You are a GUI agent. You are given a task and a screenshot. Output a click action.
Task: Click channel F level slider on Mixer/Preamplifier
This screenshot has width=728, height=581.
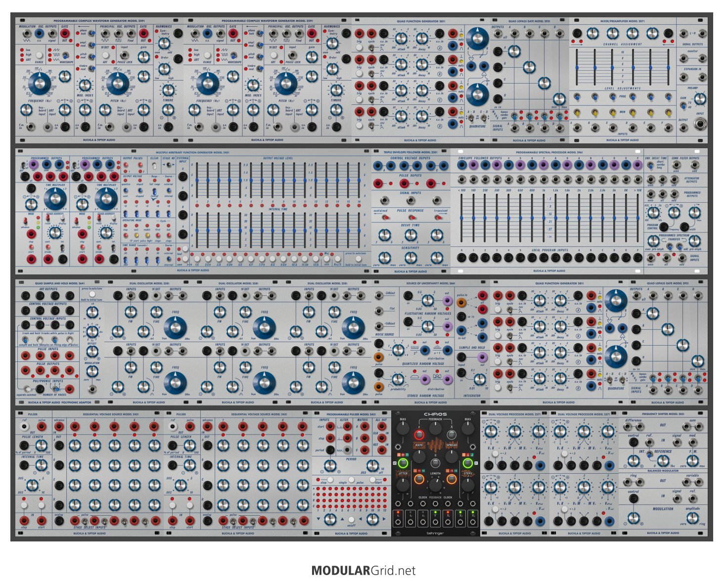[668, 67]
